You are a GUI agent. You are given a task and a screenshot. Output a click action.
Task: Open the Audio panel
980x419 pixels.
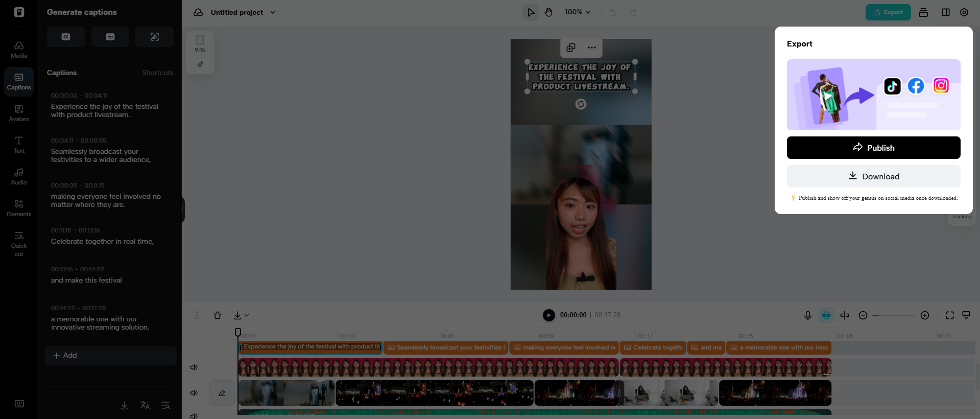19,176
